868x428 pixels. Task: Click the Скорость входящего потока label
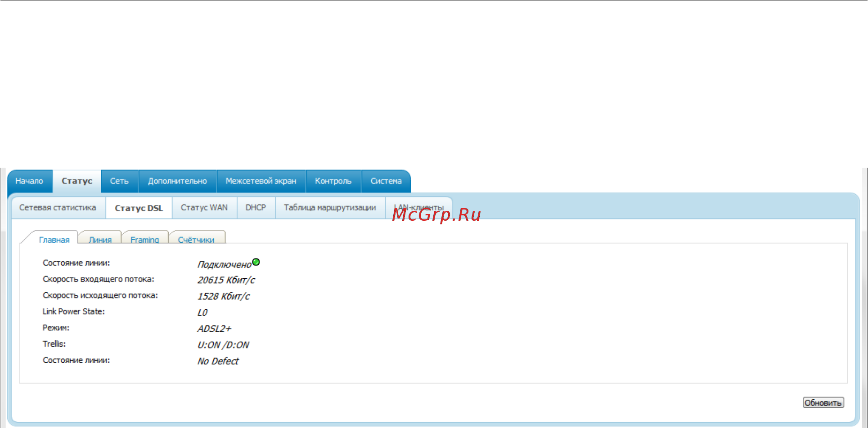(x=98, y=279)
